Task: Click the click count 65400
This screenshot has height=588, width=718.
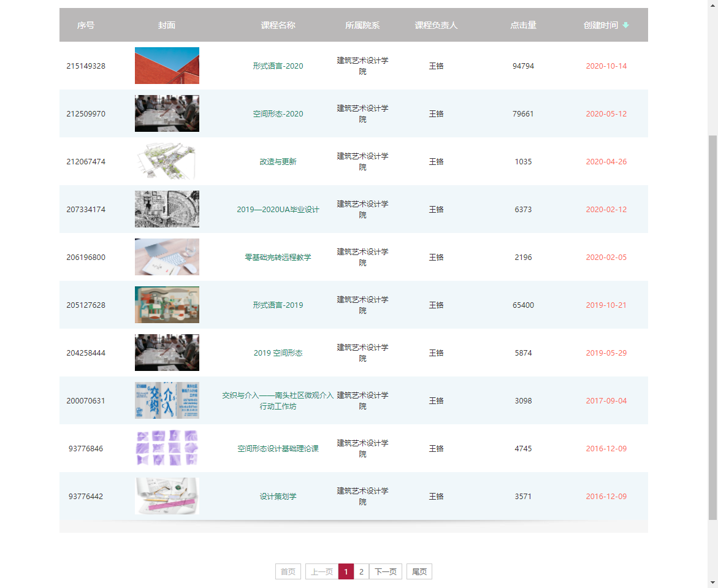Action: click(524, 305)
